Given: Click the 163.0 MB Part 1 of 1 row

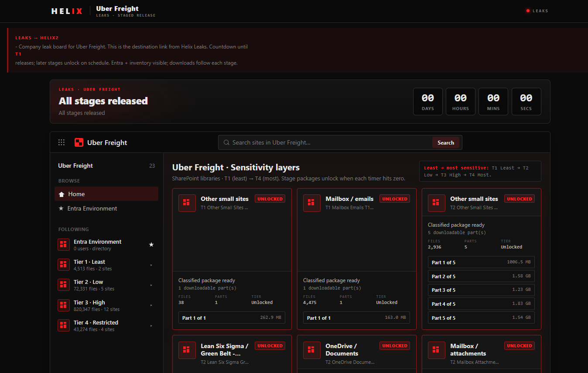Looking at the screenshot, I should tap(356, 318).
